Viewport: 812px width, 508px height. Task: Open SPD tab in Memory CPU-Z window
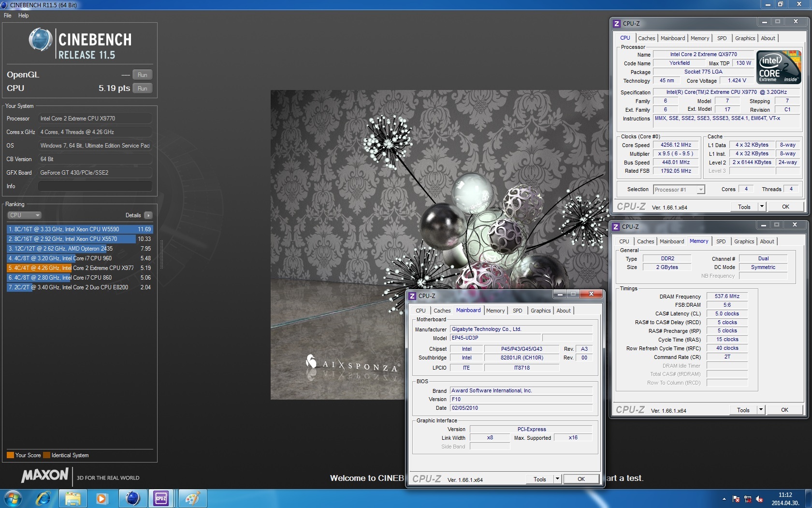[721, 241]
